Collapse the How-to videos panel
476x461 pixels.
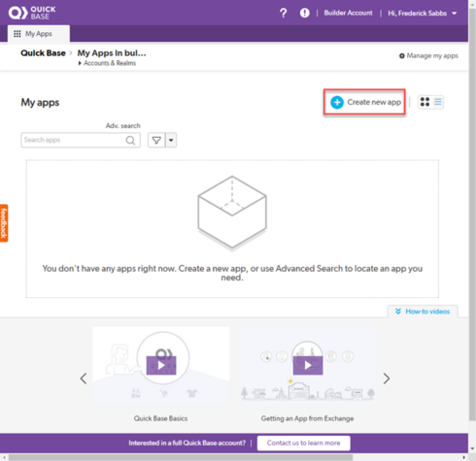pos(423,312)
